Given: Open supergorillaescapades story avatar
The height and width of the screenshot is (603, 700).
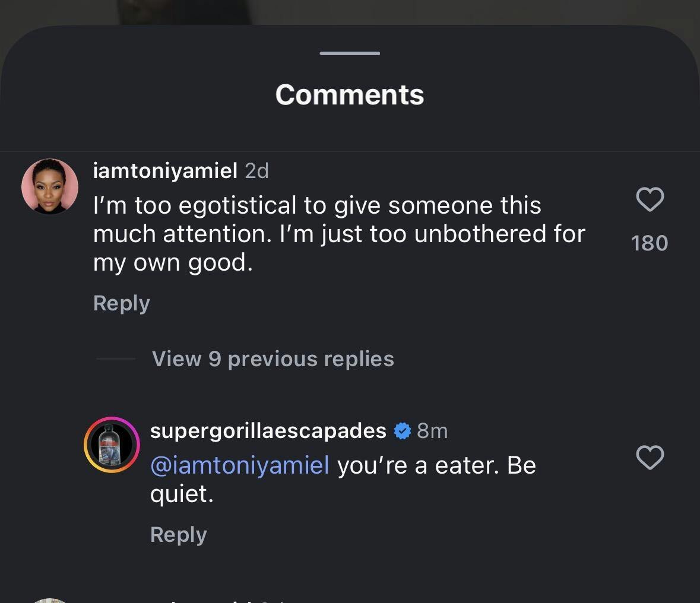Looking at the screenshot, I should pyautogui.click(x=112, y=445).
